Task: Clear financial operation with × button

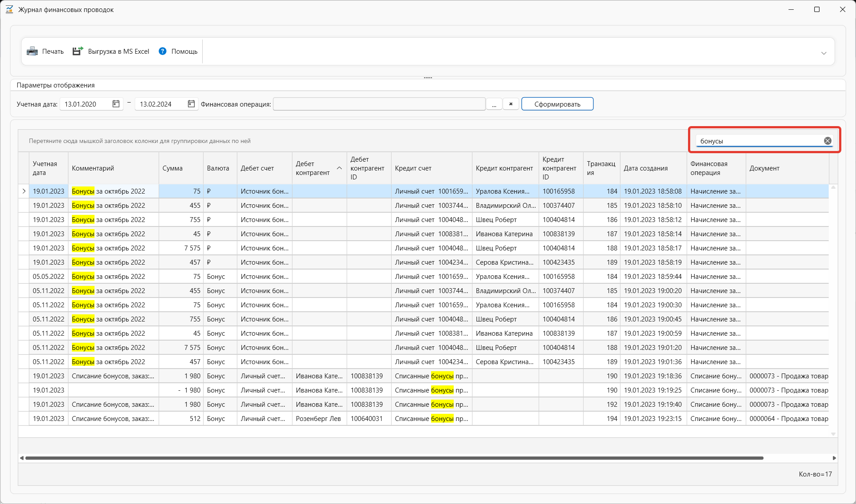Action: pyautogui.click(x=511, y=104)
